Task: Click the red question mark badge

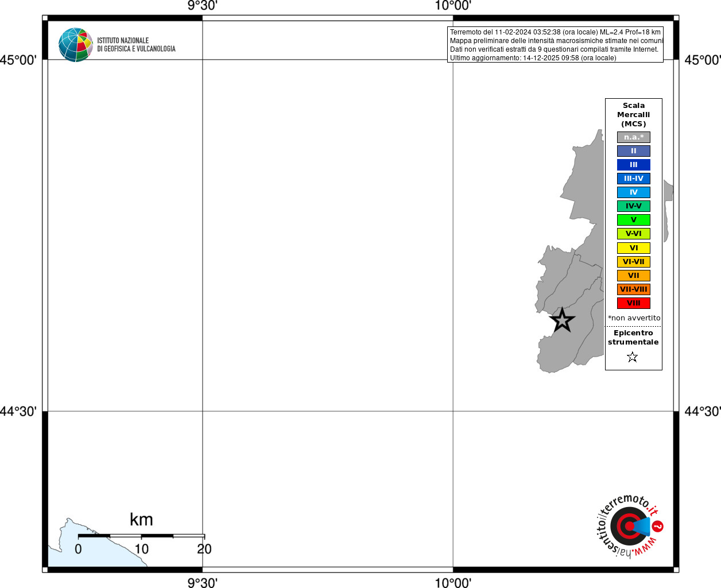Action: coord(658,526)
